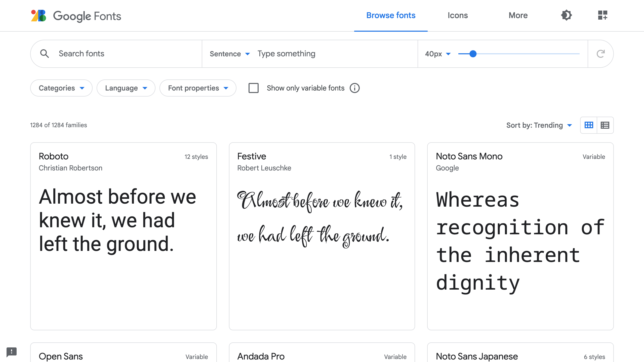Open the Festive font card
The image size is (644, 362).
point(322,236)
